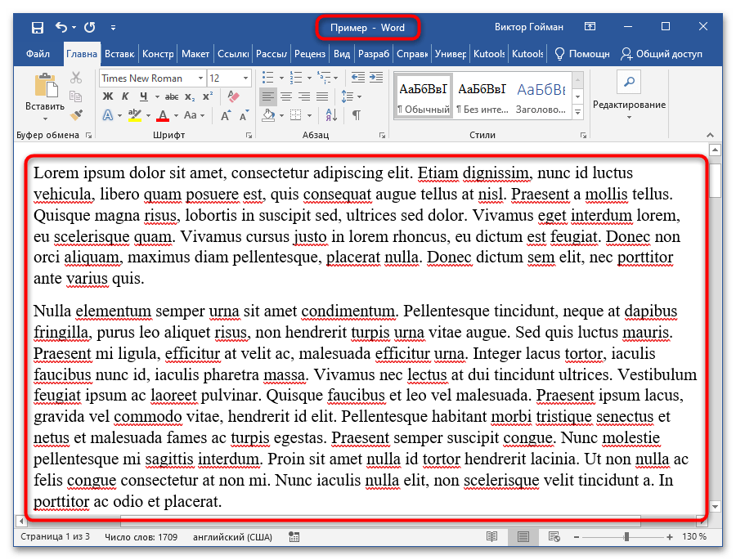Open the Стили pane launcher

pyautogui.click(x=583, y=135)
